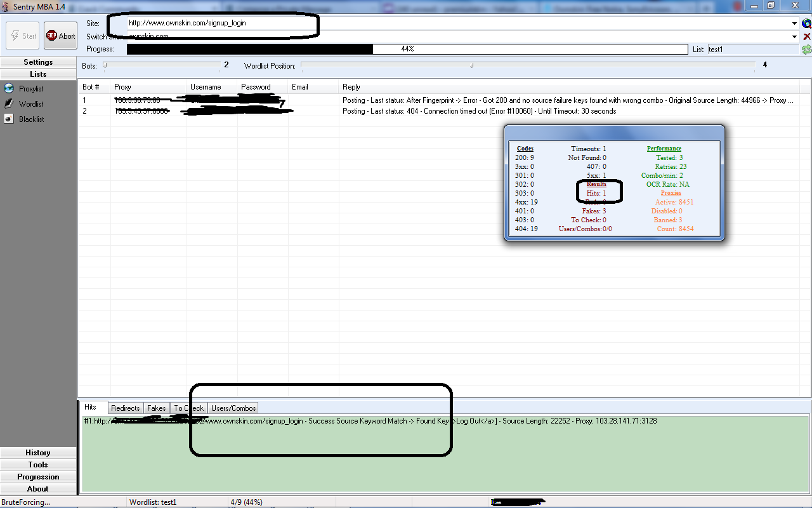Sort by the Password column header

[263, 87]
